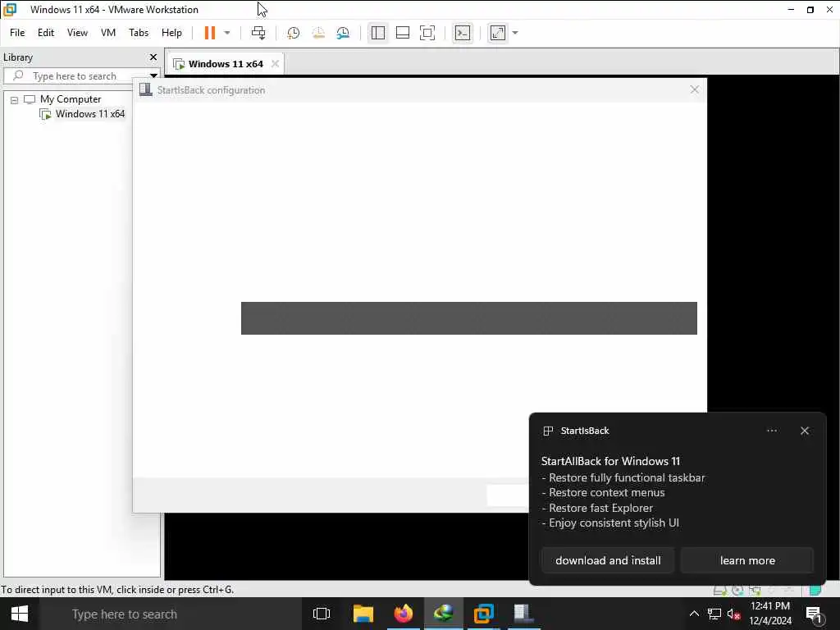Open the VM menu

pos(108,33)
